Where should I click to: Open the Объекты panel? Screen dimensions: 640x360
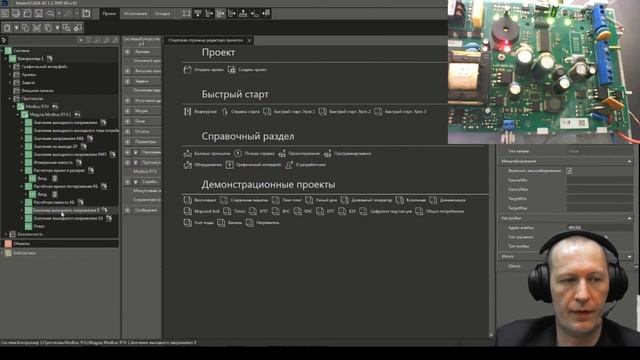click(x=60, y=244)
